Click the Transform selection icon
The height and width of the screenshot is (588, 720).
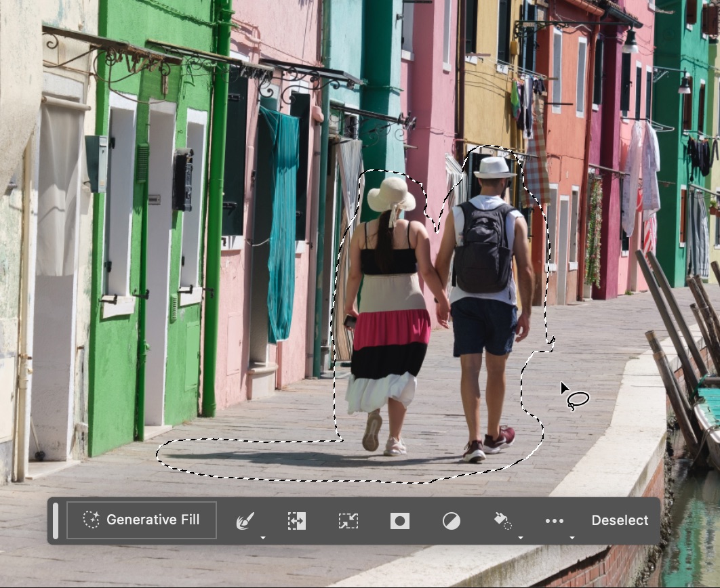348,521
